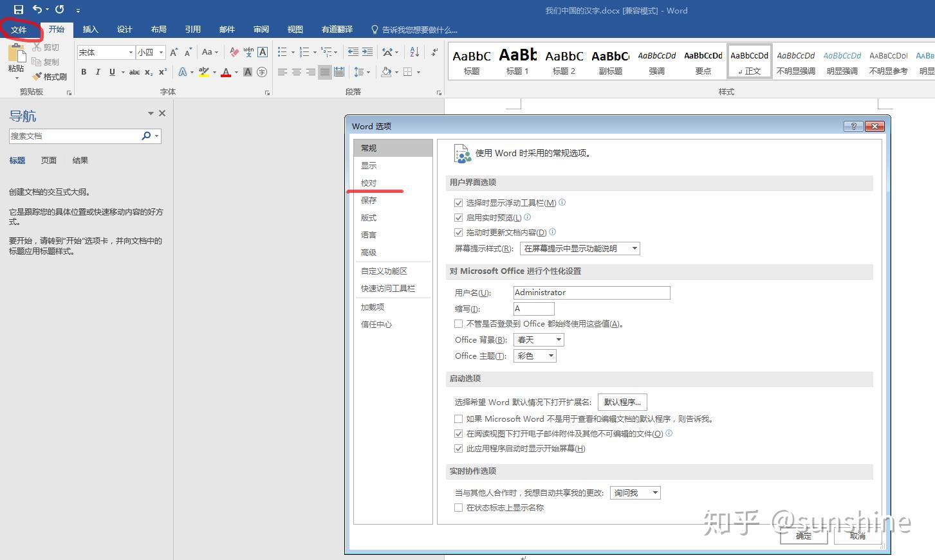The width and height of the screenshot is (935, 560).
Task: Apply subscript formatting
Action: [x=149, y=72]
